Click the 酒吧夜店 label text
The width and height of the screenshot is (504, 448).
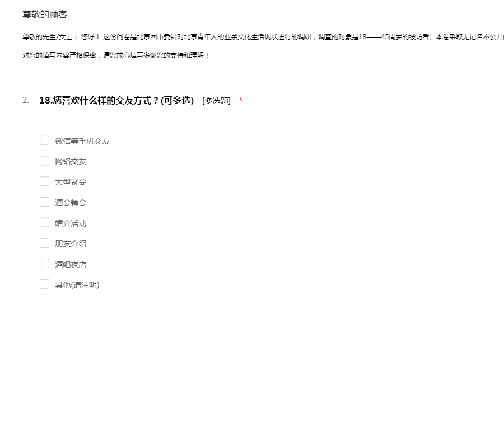[71, 264]
